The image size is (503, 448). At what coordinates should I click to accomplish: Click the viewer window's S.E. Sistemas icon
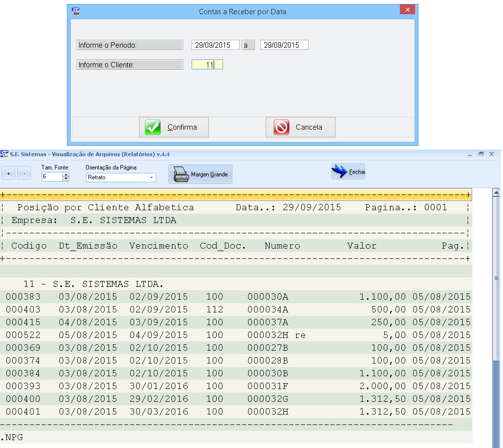tap(4, 154)
